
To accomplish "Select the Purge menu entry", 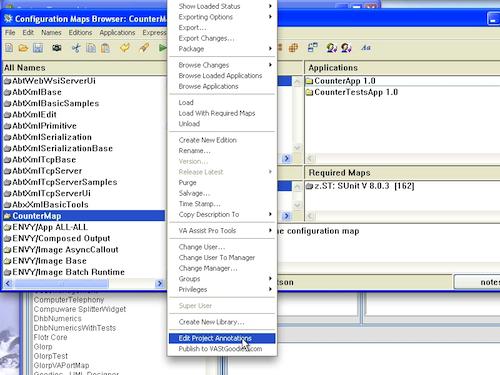I will [222, 183].
